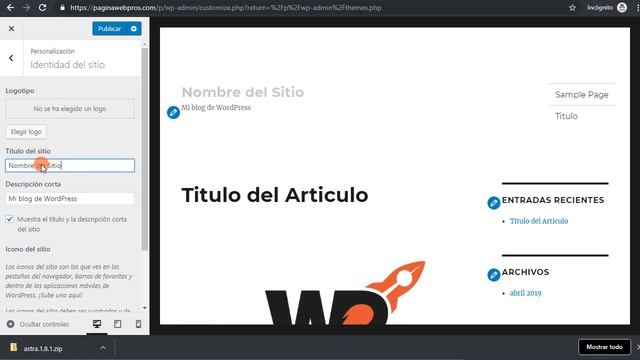Click the customizer sidebar scrollbar

click(144, 149)
